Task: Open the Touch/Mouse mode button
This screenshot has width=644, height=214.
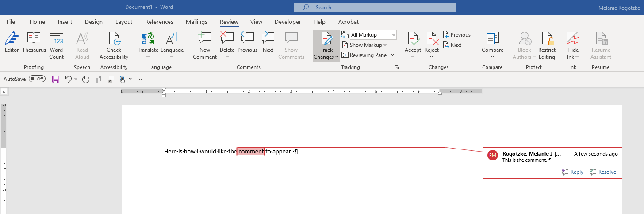Action: point(123,79)
